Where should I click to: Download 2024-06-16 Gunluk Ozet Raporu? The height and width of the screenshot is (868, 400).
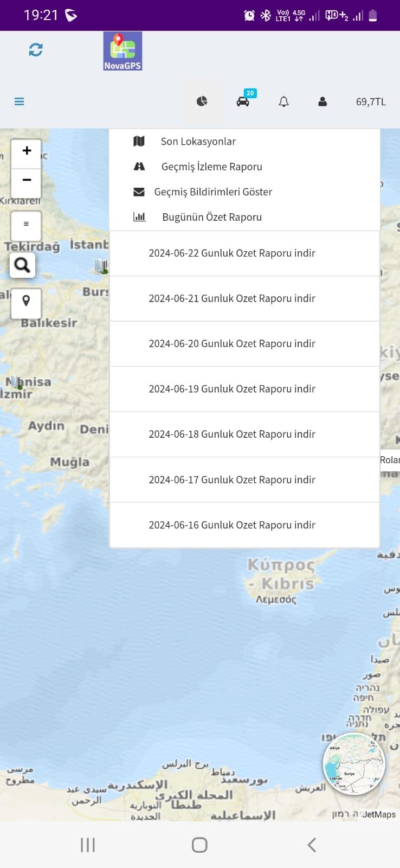coord(244,525)
